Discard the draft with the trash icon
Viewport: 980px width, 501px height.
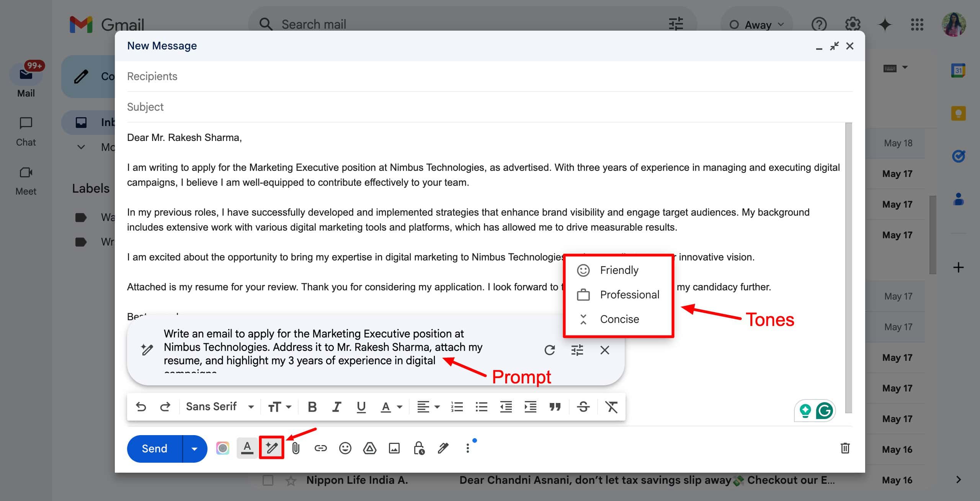coord(845,448)
